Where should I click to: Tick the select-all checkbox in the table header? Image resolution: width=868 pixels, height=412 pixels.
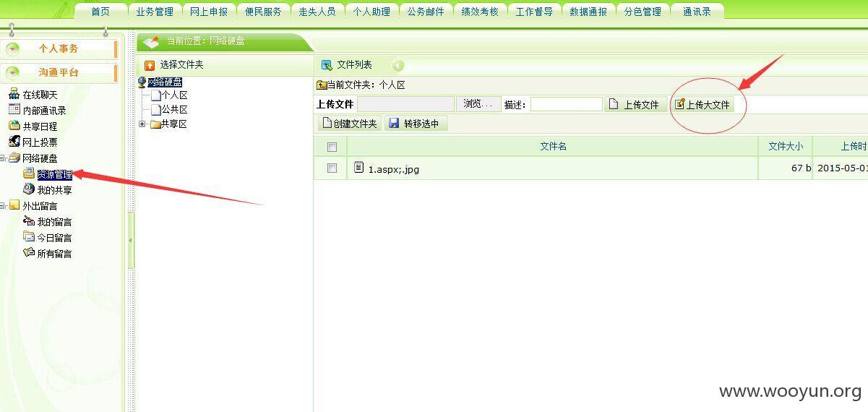click(x=332, y=147)
